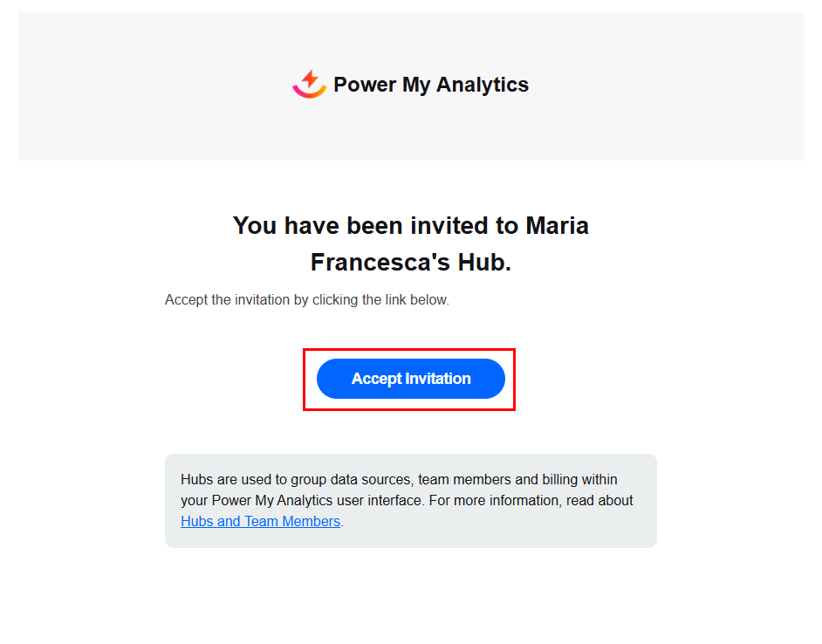Click the "Francesca's Hub." heading line
Screen dimensions: 822x644
[410, 263]
